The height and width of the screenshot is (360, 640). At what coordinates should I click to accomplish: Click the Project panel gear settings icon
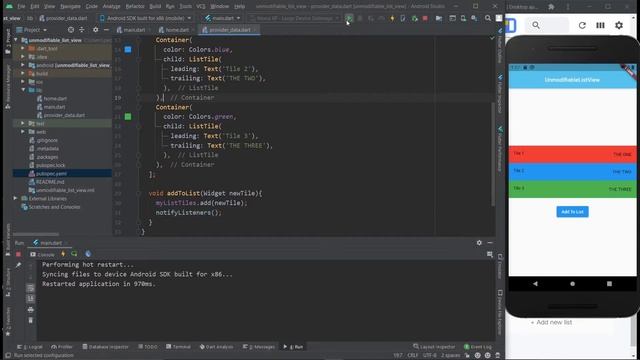[96, 30]
